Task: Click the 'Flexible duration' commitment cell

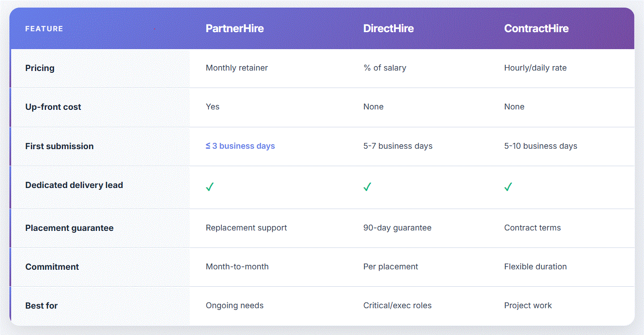Action: (535, 267)
